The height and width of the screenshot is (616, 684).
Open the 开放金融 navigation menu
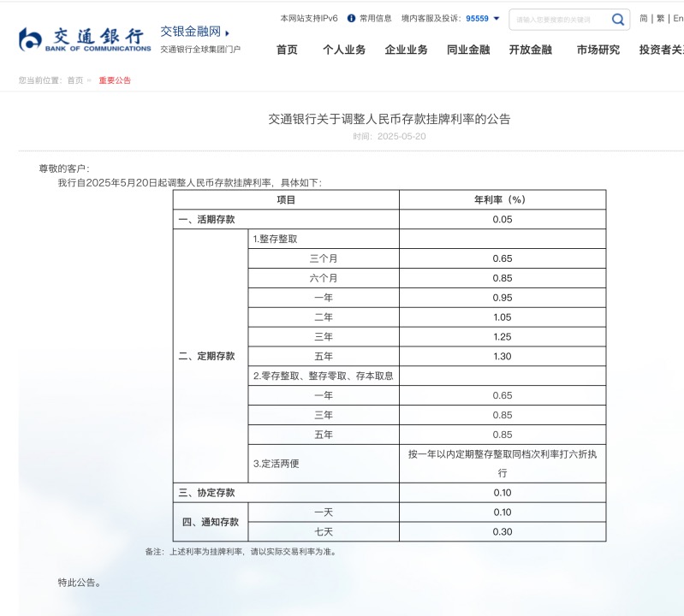click(531, 50)
